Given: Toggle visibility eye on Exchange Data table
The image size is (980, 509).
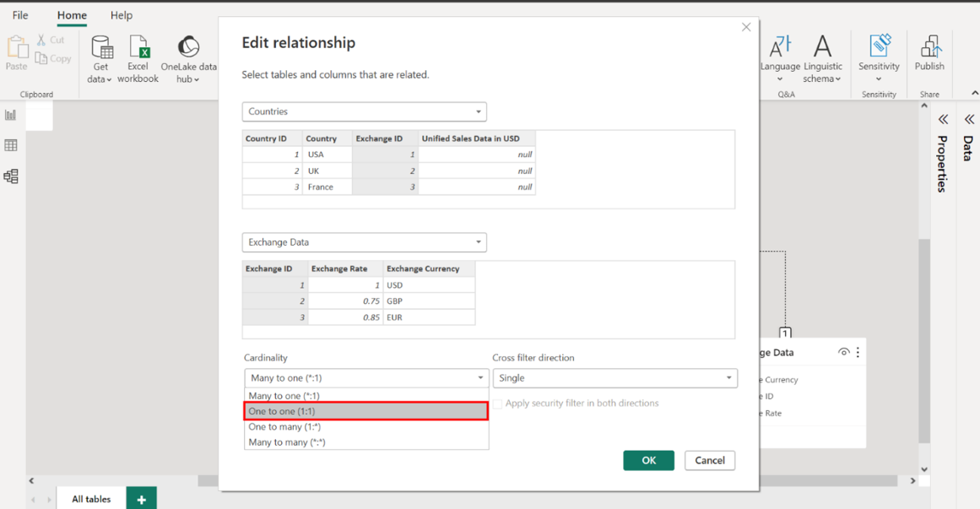Looking at the screenshot, I should tap(843, 353).
